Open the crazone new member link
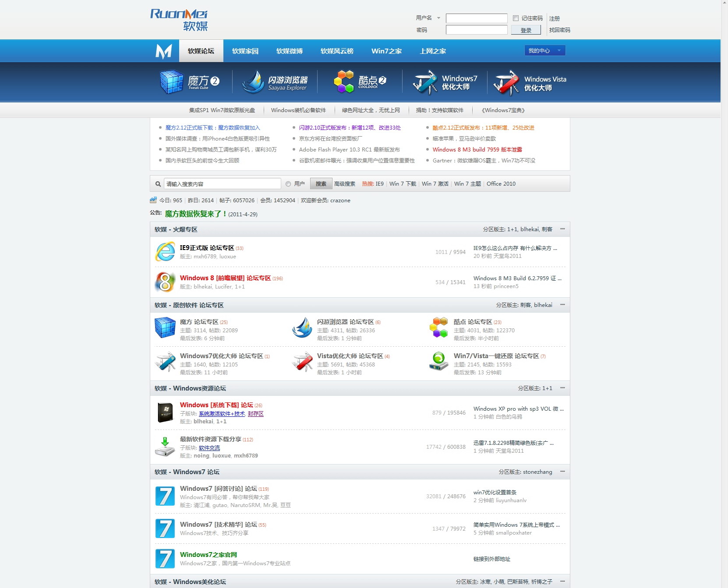Screen dimensions: 728x588 click(x=340, y=201)
